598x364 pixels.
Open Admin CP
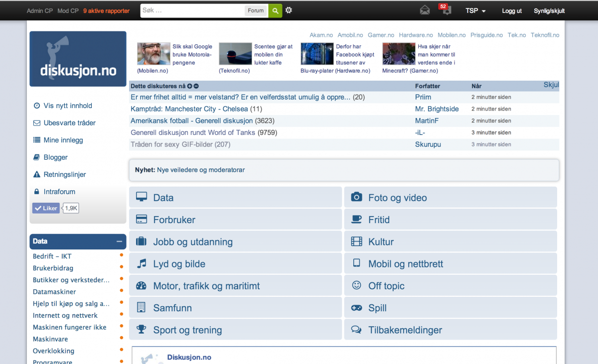(39, 10)
